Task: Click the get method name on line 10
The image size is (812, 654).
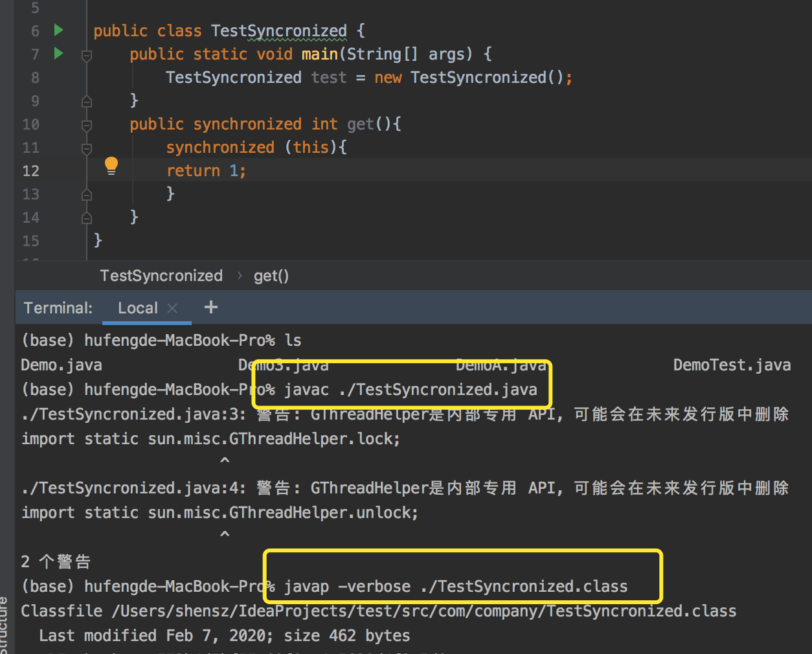Action: (x=361, y=124)
